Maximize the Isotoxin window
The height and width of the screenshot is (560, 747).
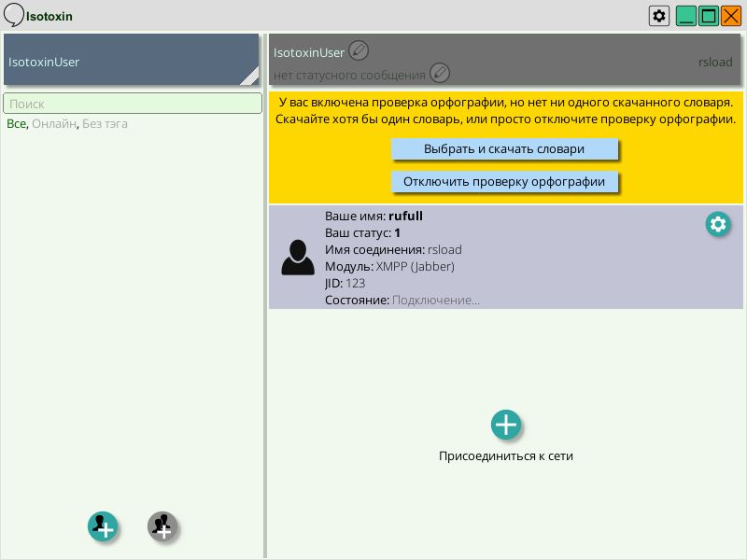pyautogui.click(x=709, y=16)
